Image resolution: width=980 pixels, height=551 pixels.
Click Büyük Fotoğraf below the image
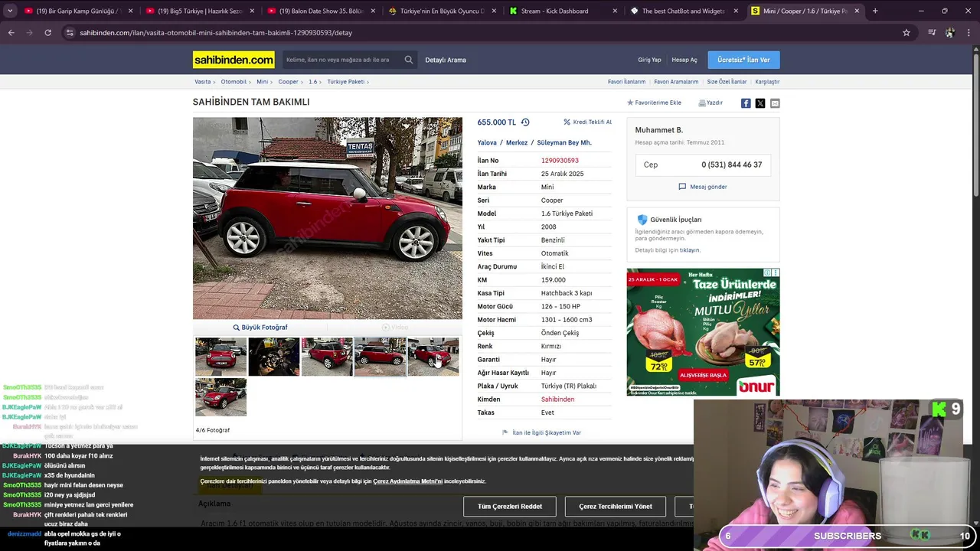[260, 328]
